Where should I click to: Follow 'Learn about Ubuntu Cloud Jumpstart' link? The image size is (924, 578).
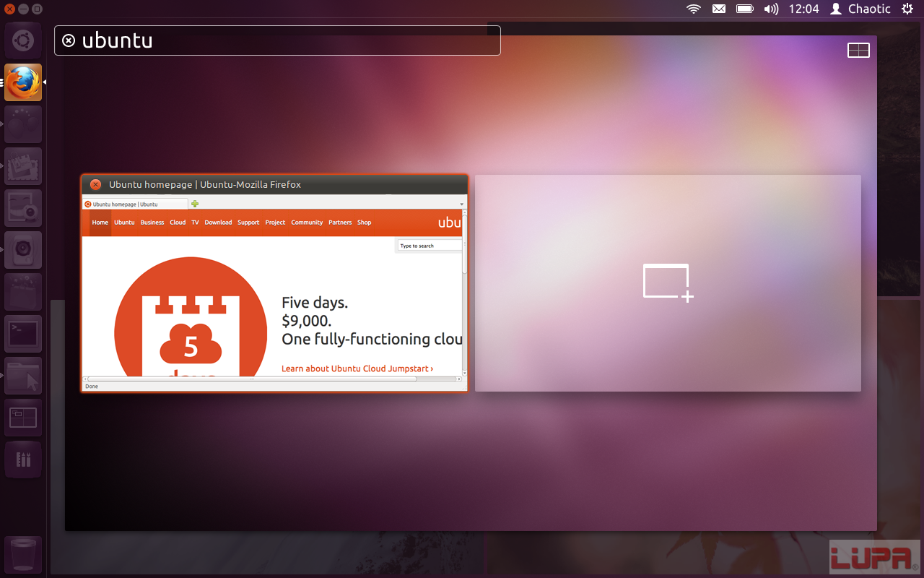357,368
